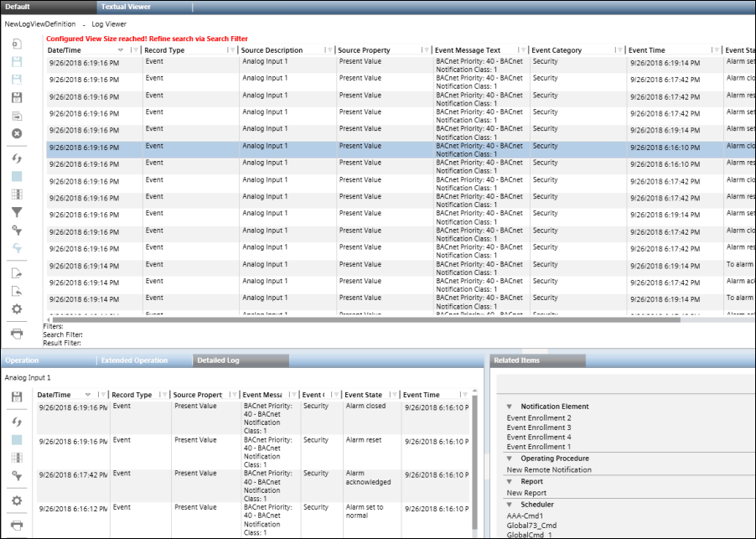Open the New Remote Notification item

click(549, 469)
